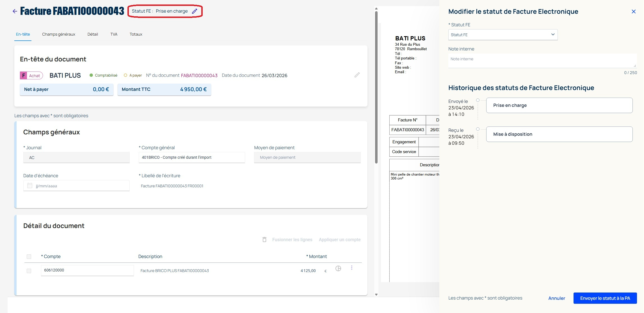Click the A payer status indicator
This screenshot has width=644, height=313.
point(133,75)
